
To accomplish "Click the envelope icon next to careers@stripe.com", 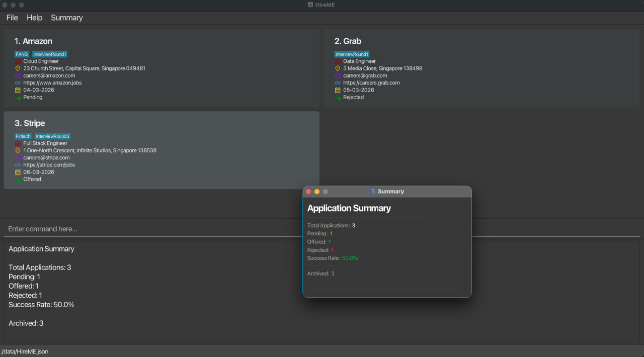I will tap(18, 157).
